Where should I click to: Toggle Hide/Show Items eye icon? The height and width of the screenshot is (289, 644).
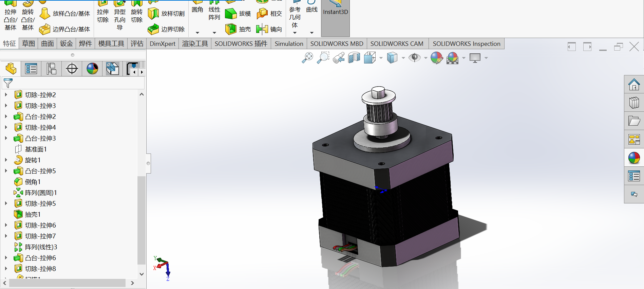coord(414,57)
